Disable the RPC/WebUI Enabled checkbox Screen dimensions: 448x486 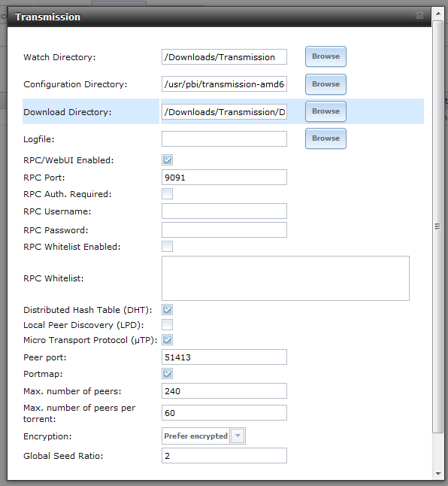tap(167, 160)
